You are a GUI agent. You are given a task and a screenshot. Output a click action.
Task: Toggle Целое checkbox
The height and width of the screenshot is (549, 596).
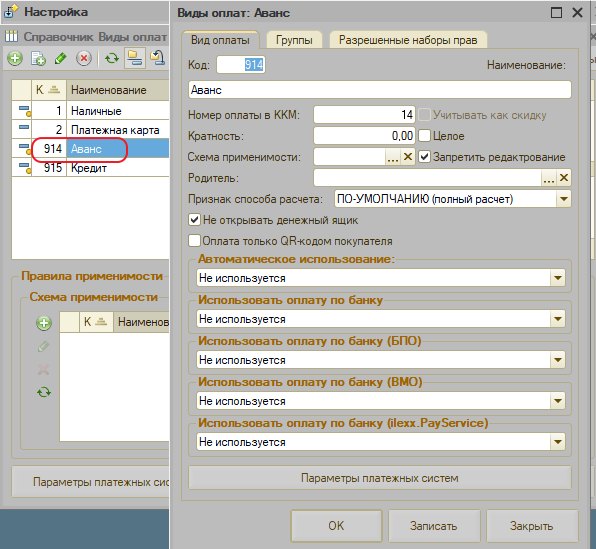425,135
